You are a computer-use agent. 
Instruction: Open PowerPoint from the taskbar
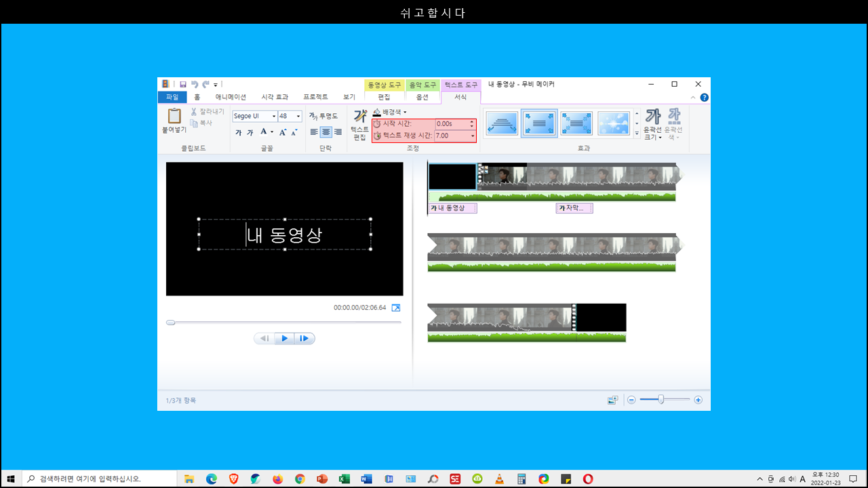coord(322,479)
